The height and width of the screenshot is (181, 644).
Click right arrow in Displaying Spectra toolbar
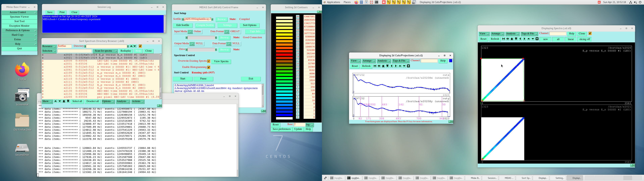[524, 39]
